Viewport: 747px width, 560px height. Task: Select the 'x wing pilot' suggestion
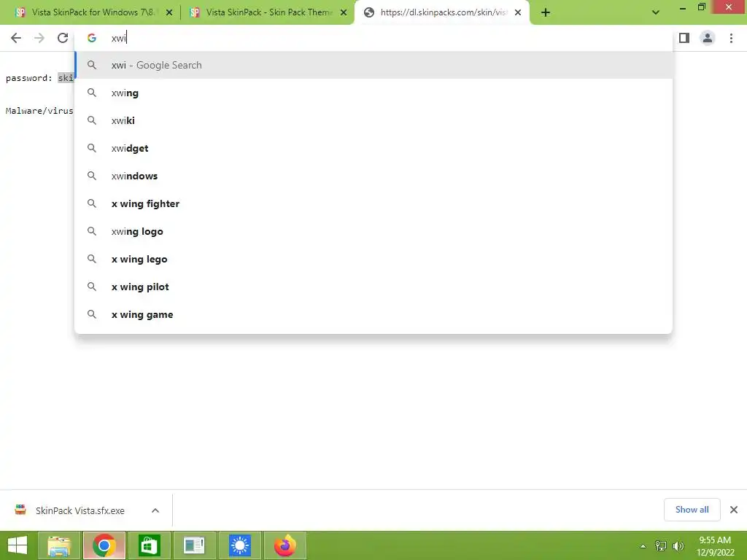tap(373, 287)
